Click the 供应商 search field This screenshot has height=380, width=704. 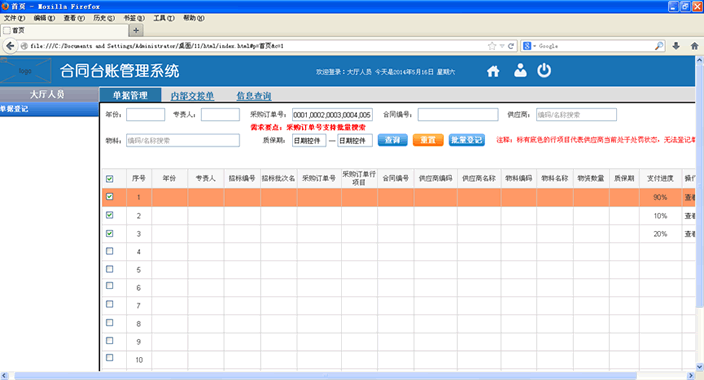click(x=576, y=115)
